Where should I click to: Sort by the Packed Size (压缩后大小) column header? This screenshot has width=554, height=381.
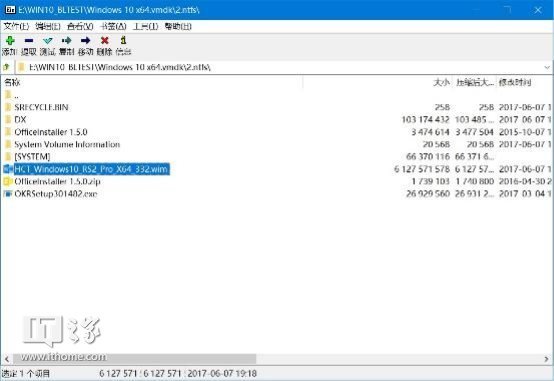pos(475,82)
